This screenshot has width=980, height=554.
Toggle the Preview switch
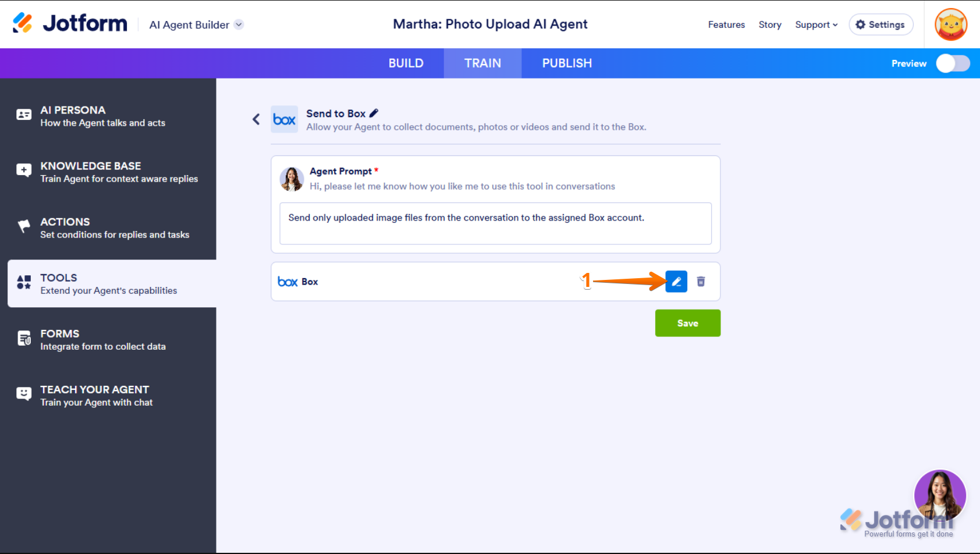953,63
